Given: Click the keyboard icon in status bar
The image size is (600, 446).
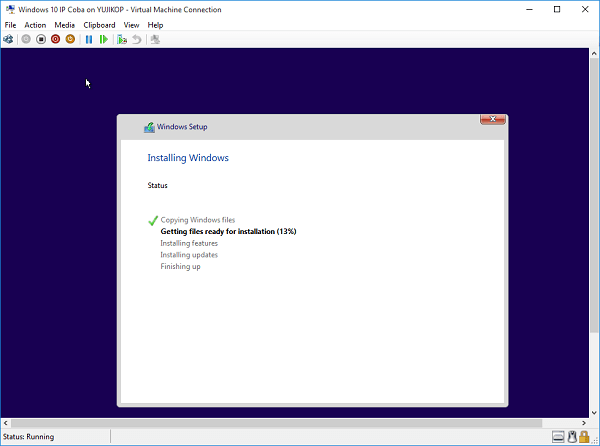Looking at the screenshot, I should 558,436.
